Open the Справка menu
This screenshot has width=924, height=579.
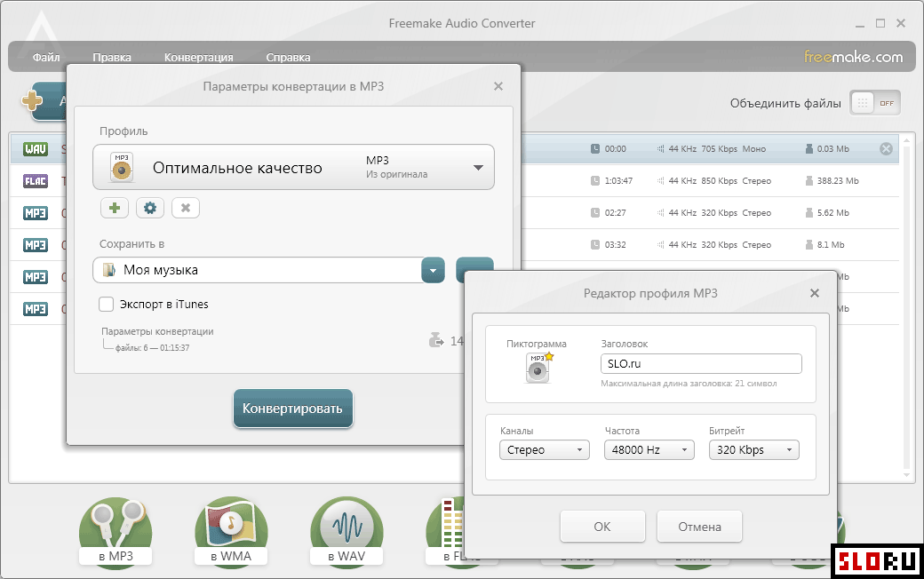288,57
